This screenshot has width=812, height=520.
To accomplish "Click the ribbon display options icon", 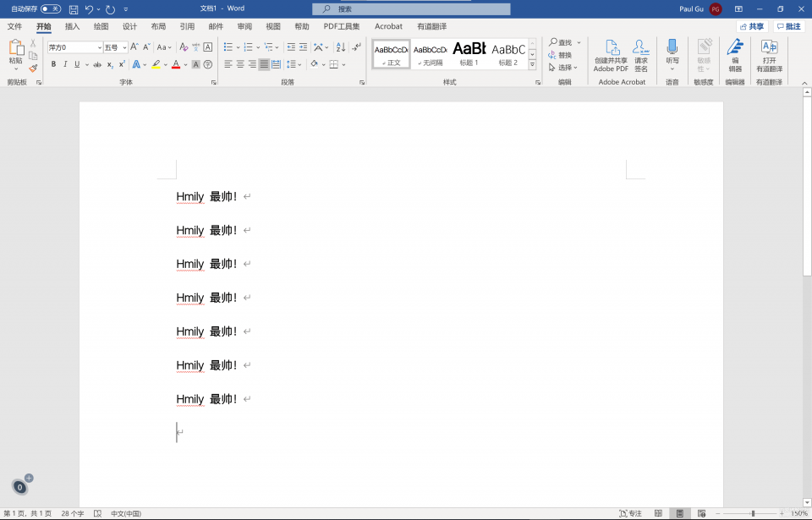I will point(738,8).
